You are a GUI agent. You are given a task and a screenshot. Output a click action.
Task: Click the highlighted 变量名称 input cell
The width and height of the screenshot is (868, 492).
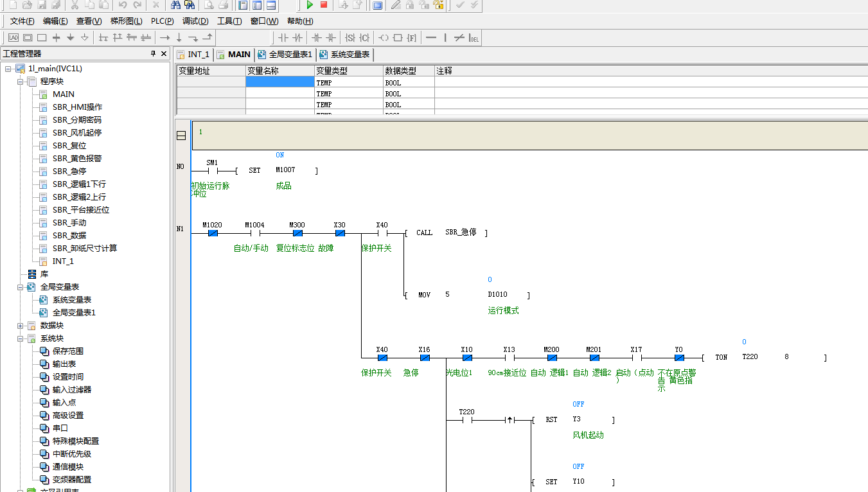[x=280, y=82]
